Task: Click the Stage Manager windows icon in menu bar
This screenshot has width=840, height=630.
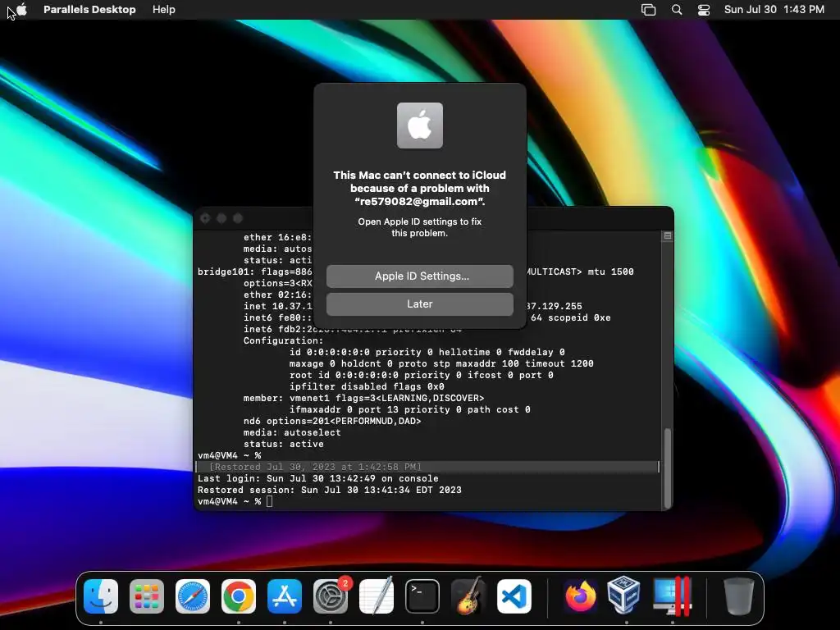Action: point(648,10)
